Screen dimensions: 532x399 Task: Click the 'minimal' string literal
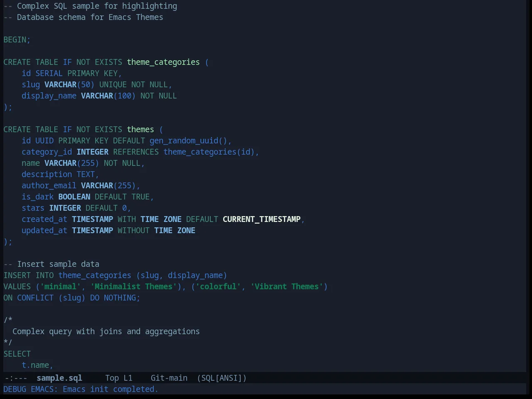61,286
